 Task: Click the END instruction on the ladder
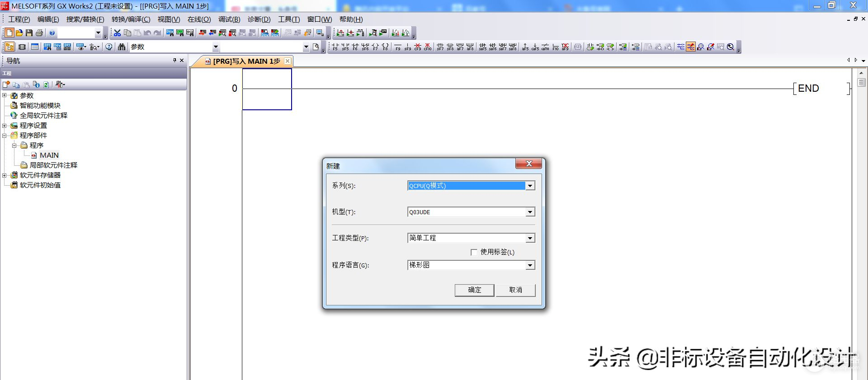808,89
